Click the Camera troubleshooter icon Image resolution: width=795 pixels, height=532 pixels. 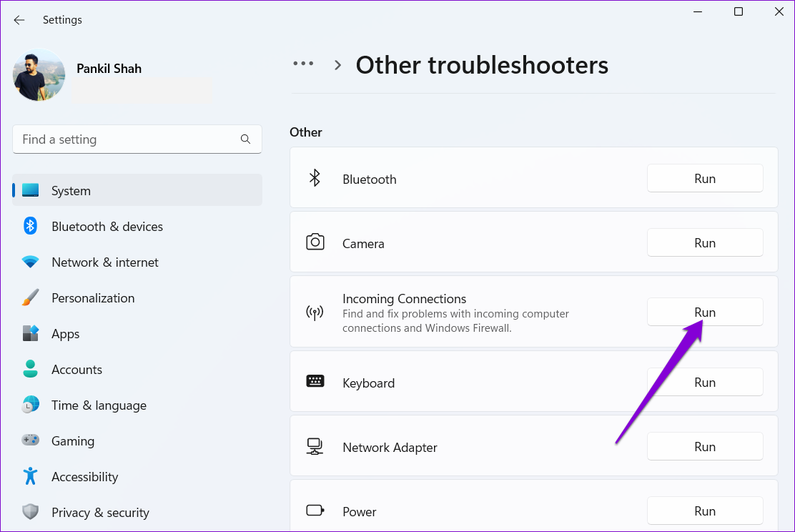[x=315, y=242]
